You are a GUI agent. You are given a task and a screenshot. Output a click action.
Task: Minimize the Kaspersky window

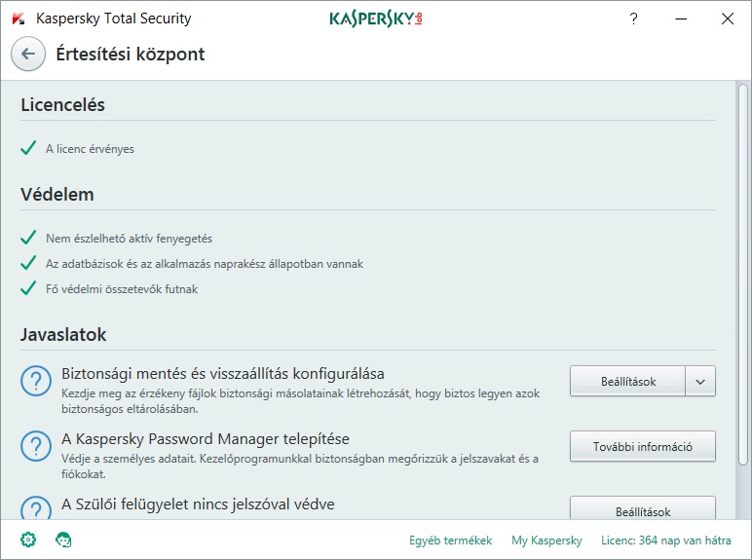[x=681, y=19]
